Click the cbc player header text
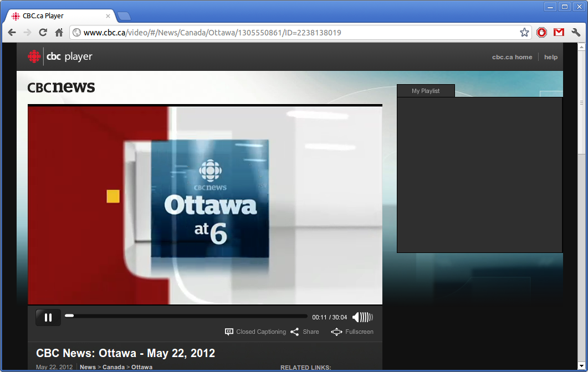 coord(69,56)
